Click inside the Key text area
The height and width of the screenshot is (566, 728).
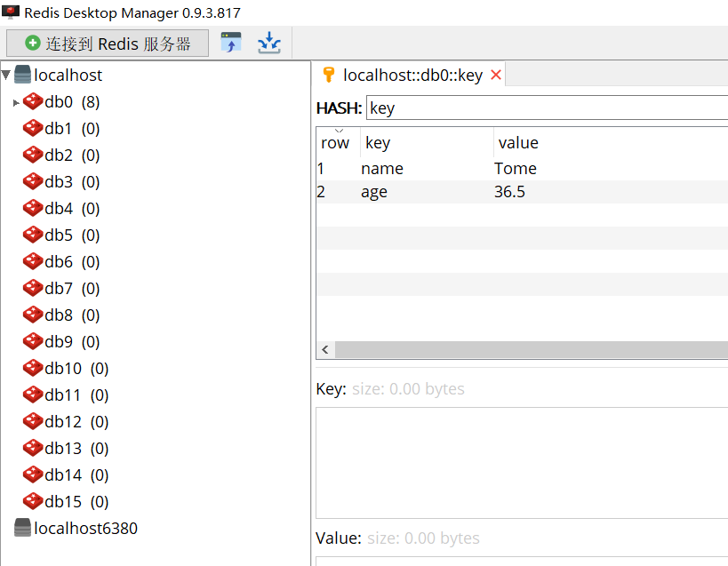522,463
